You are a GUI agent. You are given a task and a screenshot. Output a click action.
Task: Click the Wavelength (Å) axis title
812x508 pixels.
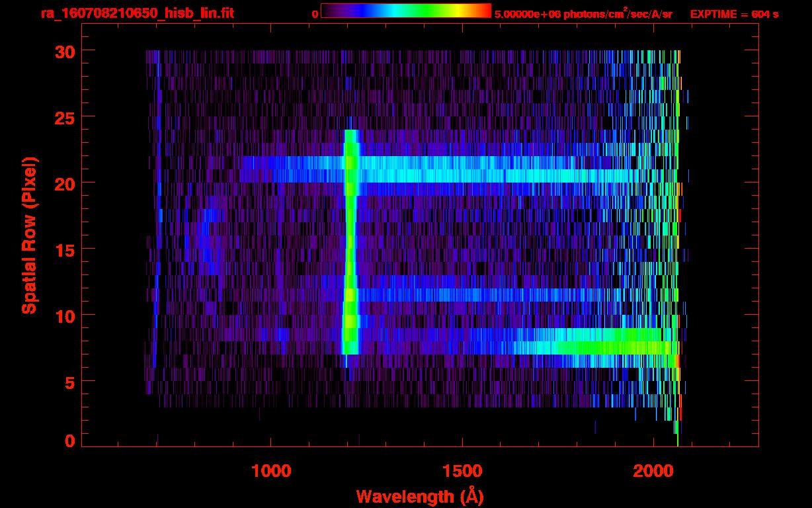[x=419, y=496]
